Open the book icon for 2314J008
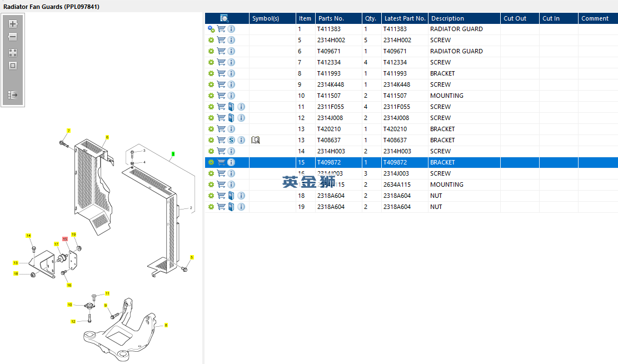 click(231, 118)
